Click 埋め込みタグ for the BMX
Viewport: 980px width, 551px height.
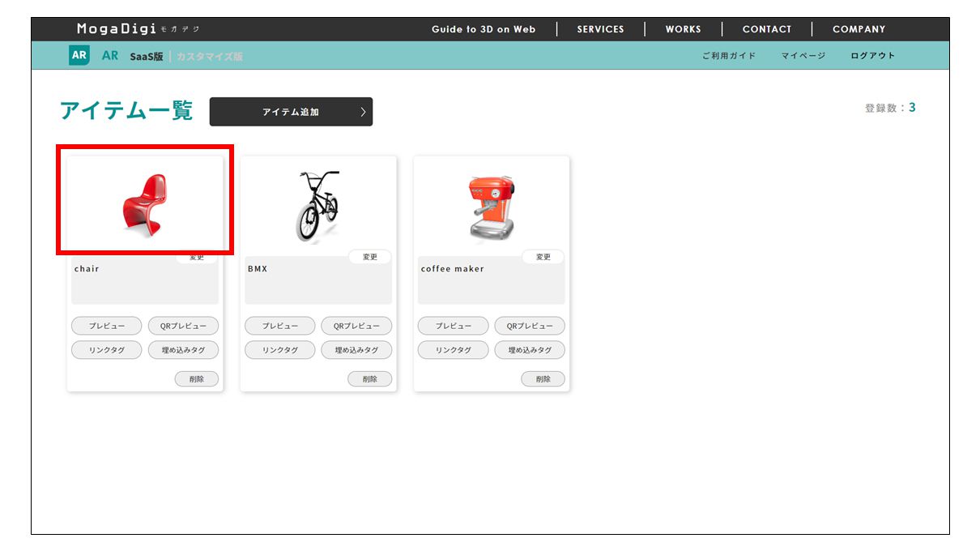pyautogui.click(x=356, y=350)
